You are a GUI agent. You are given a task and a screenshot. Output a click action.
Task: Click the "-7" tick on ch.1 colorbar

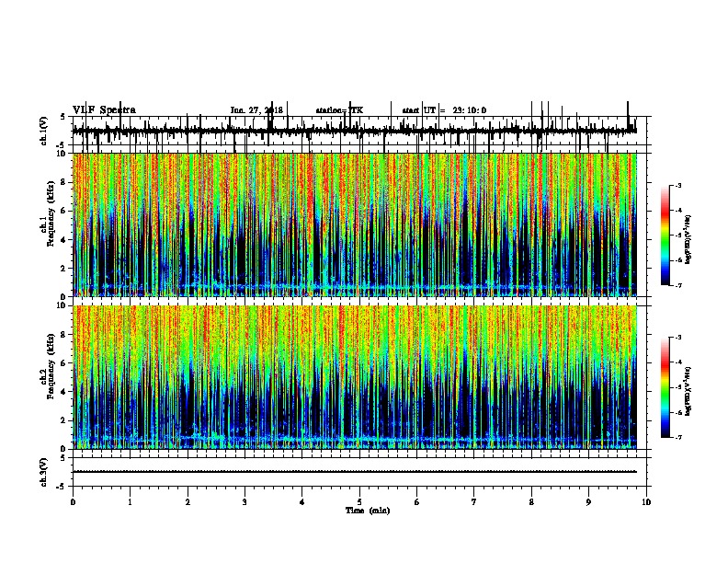(678, 285)
